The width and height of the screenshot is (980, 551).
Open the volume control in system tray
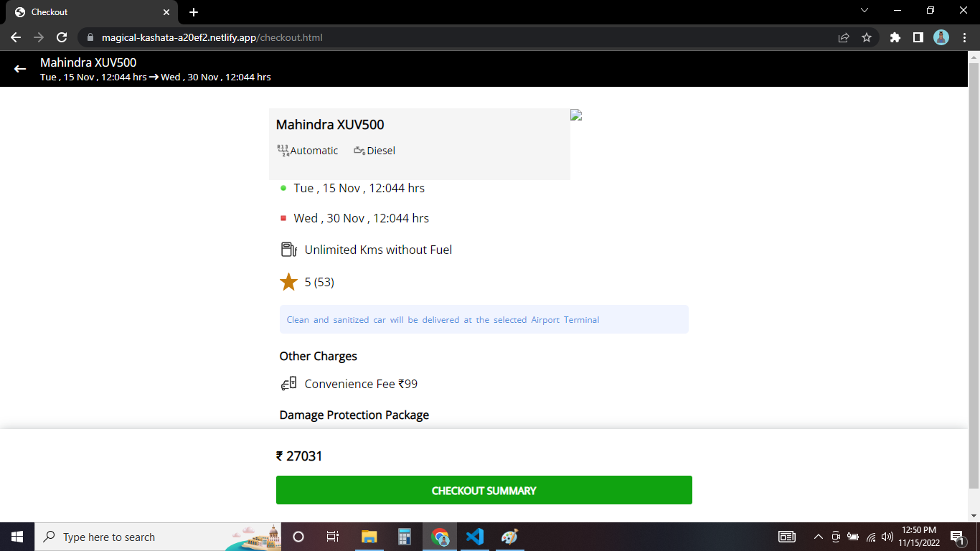coord(887,537)
